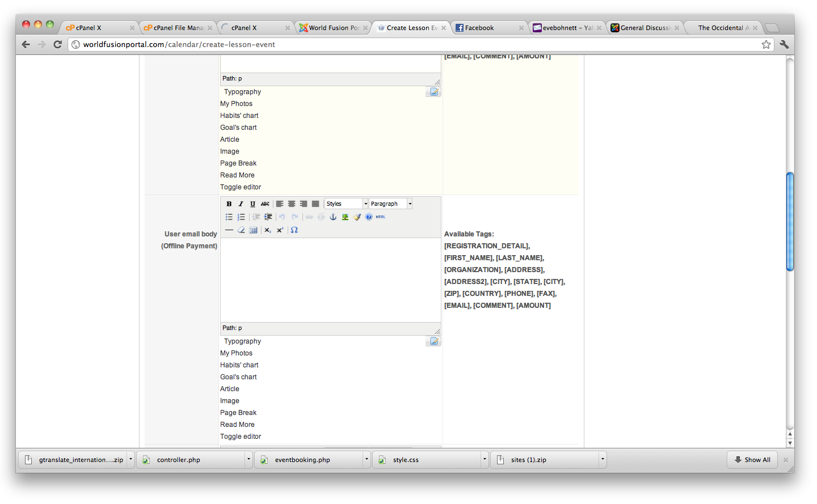Redo the last edit in the editor

pyautogui.click(x=294, y=217)
